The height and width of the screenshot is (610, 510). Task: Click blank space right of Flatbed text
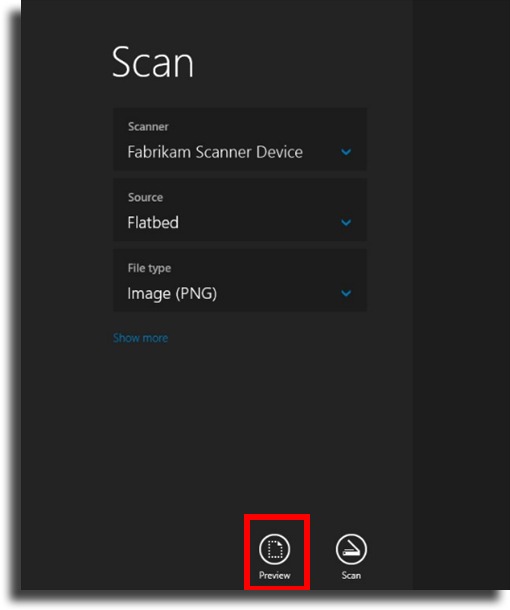259,223
